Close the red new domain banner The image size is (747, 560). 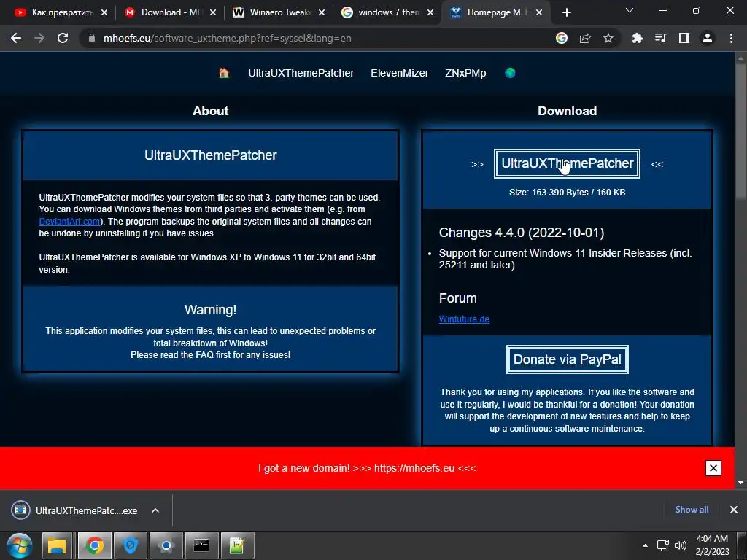coord(713,468)
